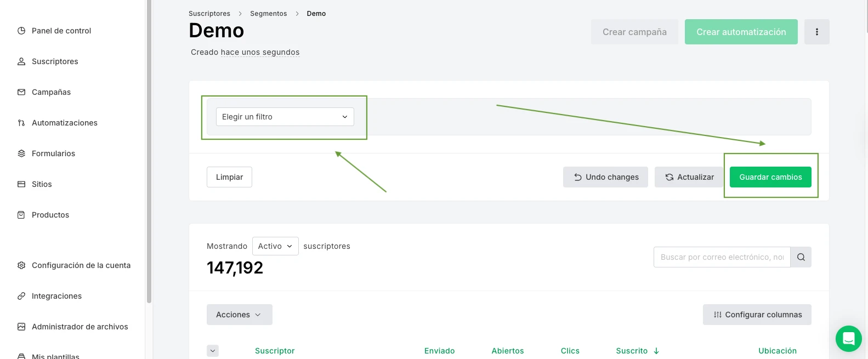
Task: Focus the subscriber email search field
Action: point(722,257)
